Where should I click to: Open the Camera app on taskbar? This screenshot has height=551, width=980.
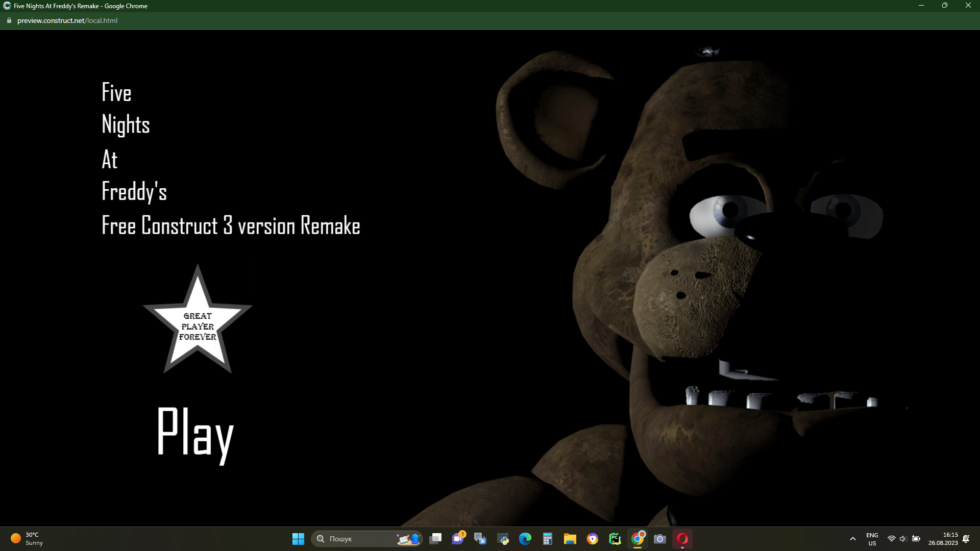point(660,539)
